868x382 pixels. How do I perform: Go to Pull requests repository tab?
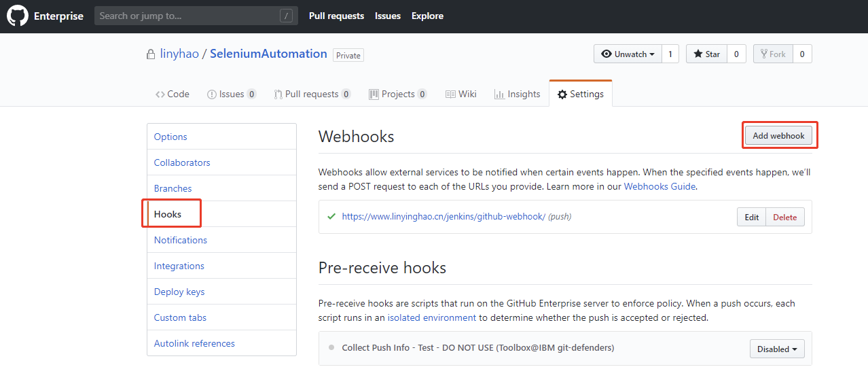312,94
